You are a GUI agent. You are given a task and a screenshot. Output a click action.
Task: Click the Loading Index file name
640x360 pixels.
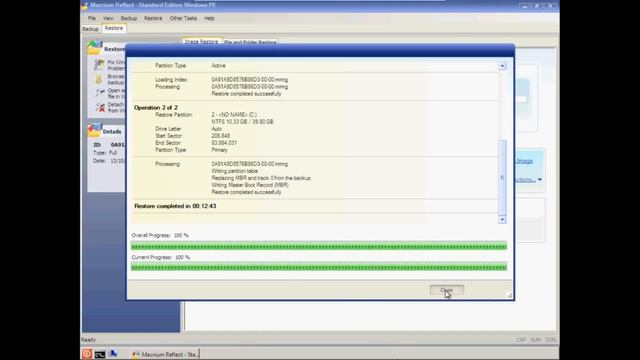pyautogui.click(x=249, y=80)
